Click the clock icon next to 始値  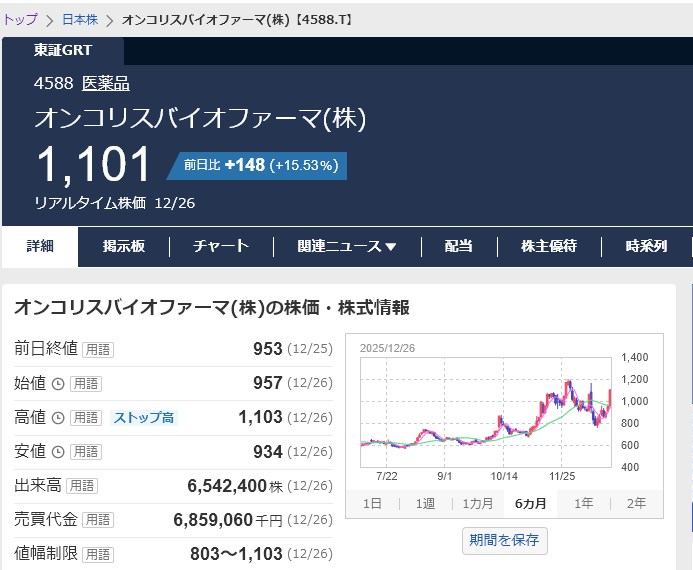(58, 383)
